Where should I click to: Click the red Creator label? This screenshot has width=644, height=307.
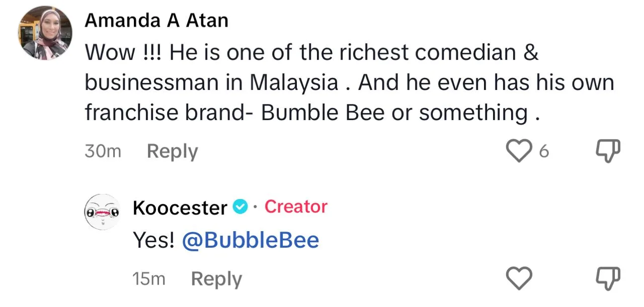click(296, 207)
